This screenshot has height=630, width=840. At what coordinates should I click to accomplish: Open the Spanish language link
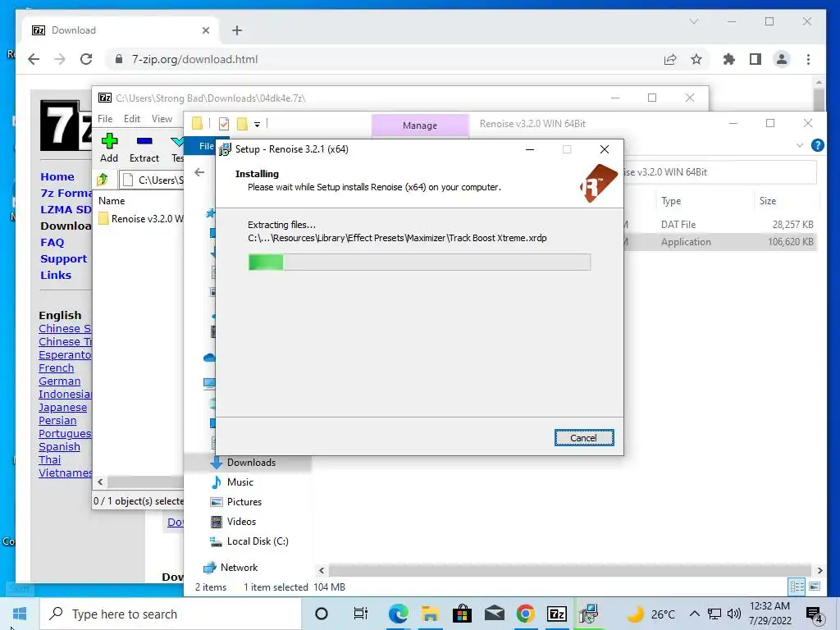(59, 447)
